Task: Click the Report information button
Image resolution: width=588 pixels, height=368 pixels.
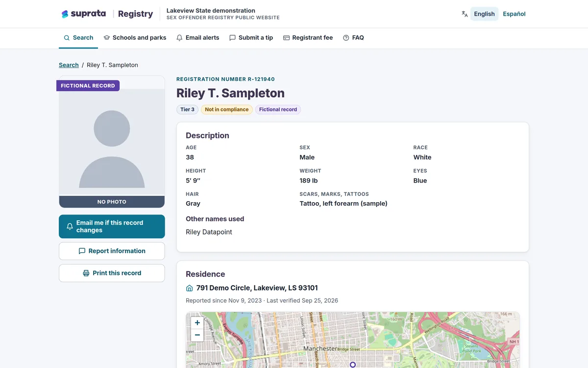Action: click(112, 251)
